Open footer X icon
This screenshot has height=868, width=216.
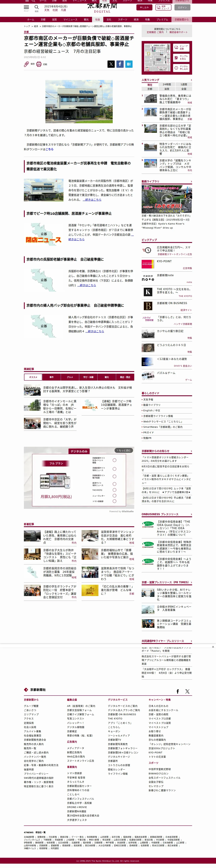tap(187, 691)
